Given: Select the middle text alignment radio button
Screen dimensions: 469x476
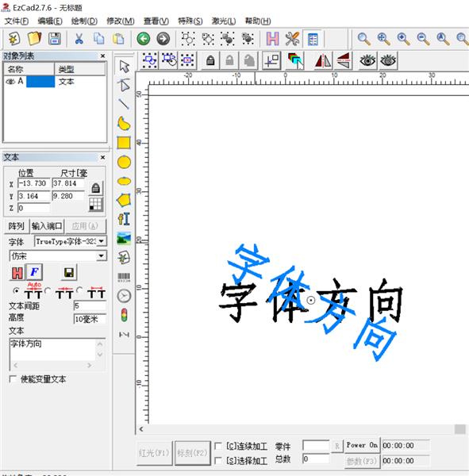Looking at the screenshot, I should [48, 290].
